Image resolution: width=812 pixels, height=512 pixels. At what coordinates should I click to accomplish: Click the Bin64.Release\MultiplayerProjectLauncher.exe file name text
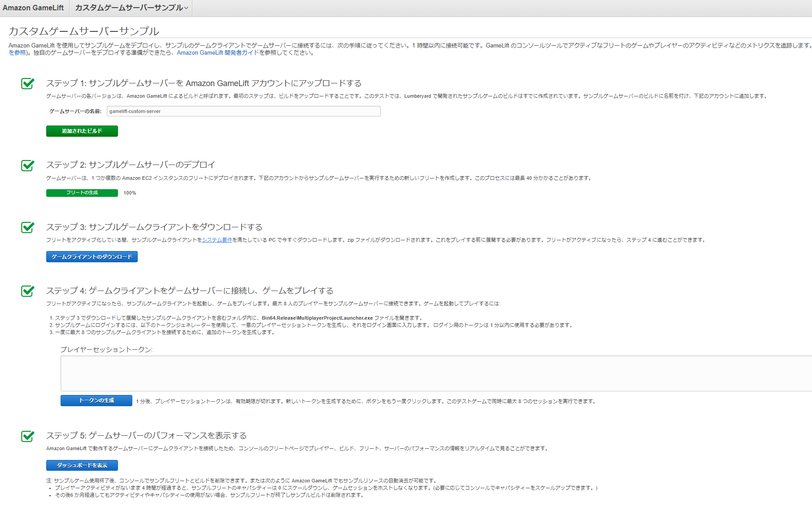(x=317, y=318)
